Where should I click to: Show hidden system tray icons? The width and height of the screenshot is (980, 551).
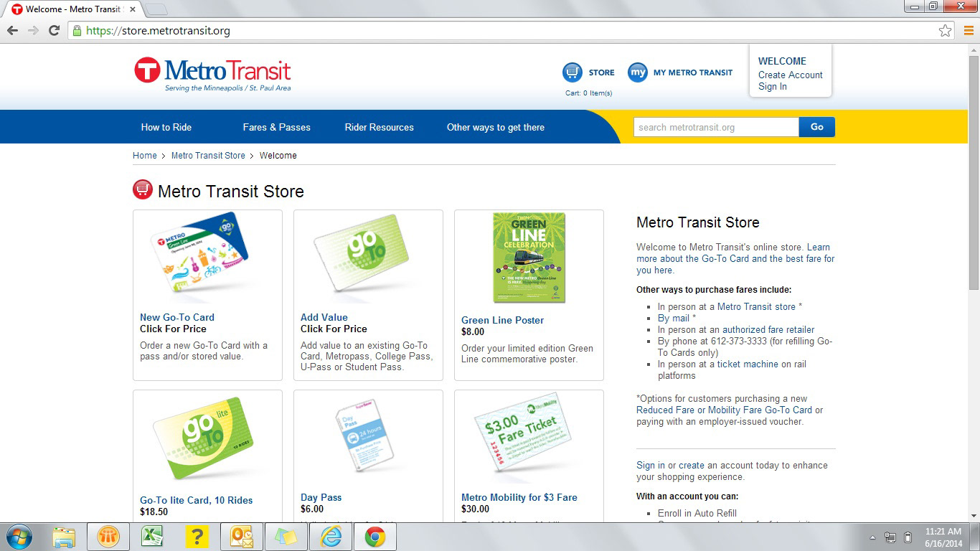[x=872, y=537]
